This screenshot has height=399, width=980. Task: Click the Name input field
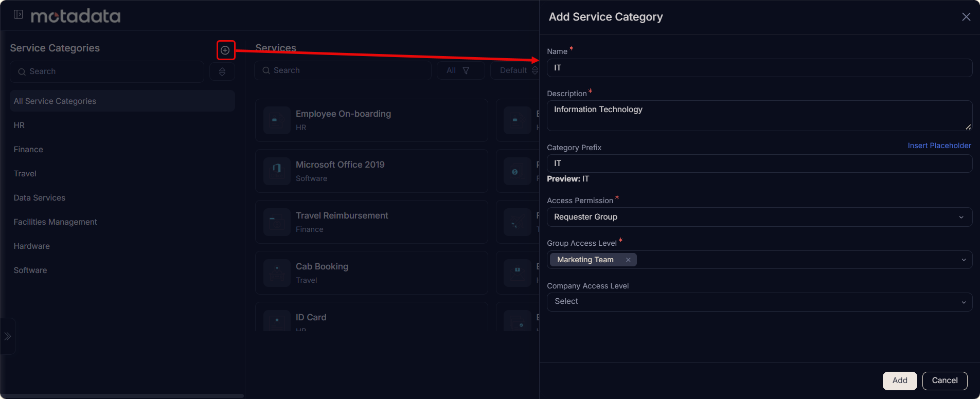[x=759, y=68]
